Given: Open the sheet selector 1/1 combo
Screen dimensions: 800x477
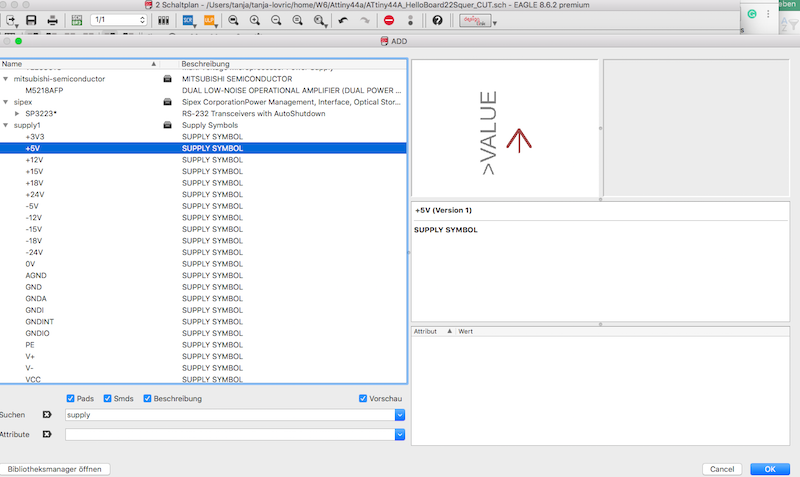Looking at the screenshot, I should (119, 20).
